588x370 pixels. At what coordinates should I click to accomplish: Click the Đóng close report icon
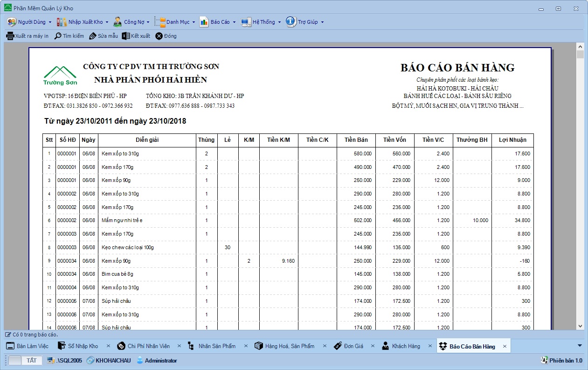(x=159, y=36)
